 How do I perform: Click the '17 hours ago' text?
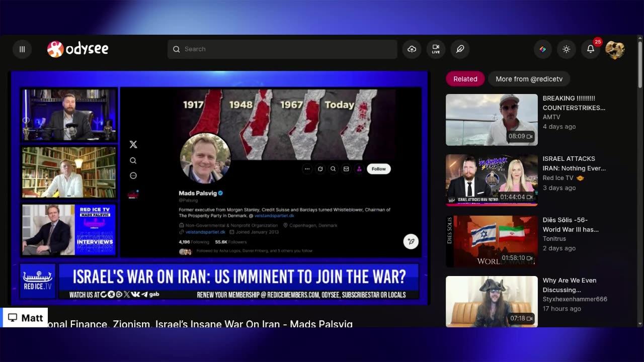click(x=561, y=309)
